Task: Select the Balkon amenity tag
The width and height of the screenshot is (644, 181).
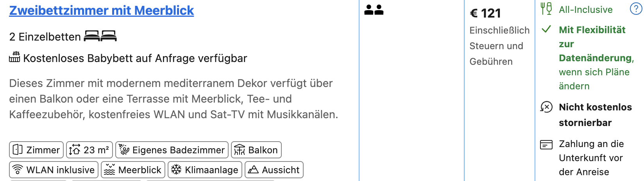Action: [x=256, y=150]
